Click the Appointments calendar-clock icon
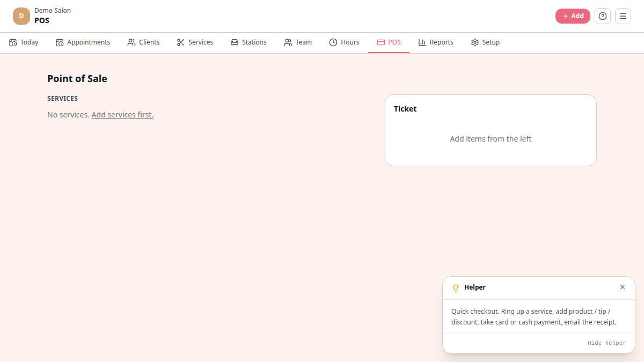Image resolution: width=644 pixels, height=362 pixels. (x=60, y=42)
